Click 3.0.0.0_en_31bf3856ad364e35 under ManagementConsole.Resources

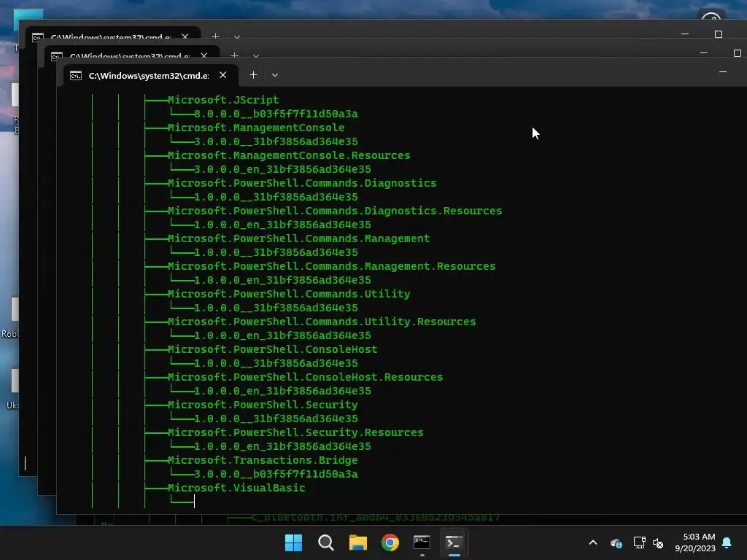point(282,169)
